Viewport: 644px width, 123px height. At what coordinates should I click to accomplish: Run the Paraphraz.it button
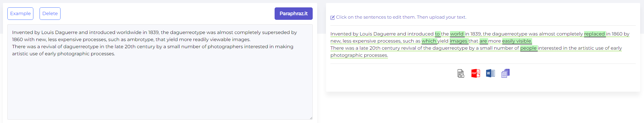293,14
